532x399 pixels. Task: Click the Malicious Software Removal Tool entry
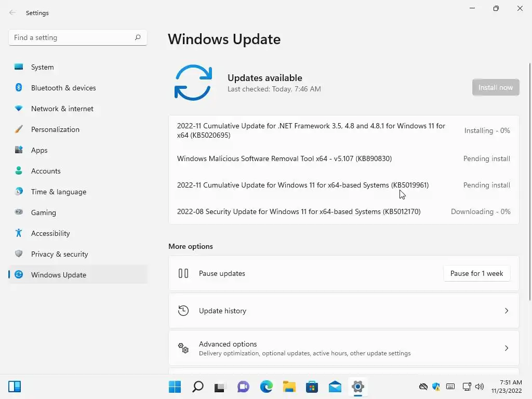pyautogui.click(x=344, y=158)
